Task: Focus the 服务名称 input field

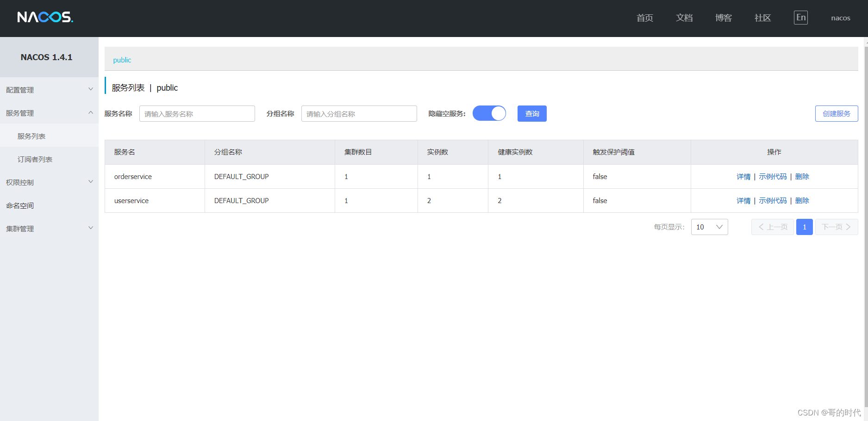Action: click(x=197, y=114)
